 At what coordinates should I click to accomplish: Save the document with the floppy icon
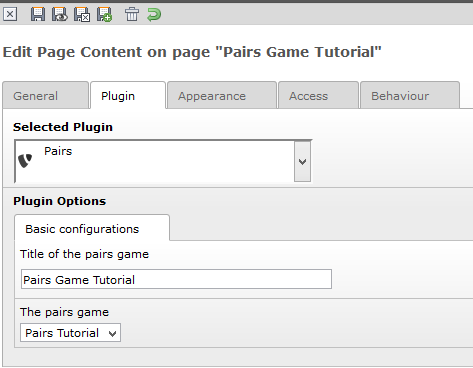point(38,14)
